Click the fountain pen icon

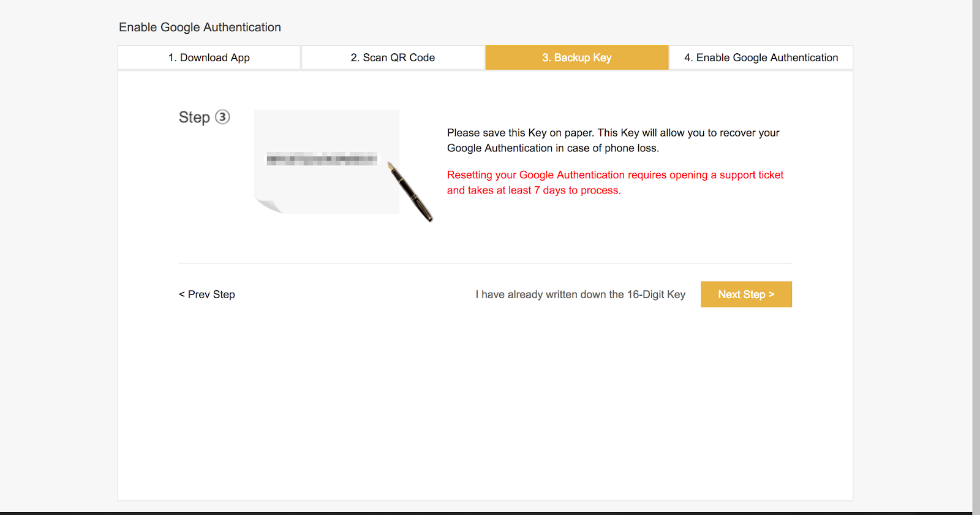[410, 192]
